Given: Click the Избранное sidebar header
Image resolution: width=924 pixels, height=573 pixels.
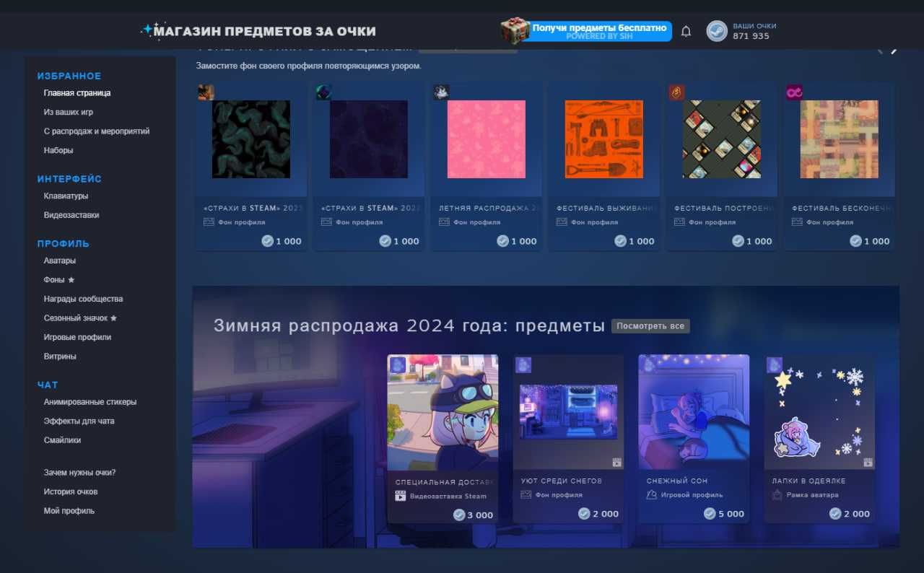Looking at the screenshot, I should 69,76.
